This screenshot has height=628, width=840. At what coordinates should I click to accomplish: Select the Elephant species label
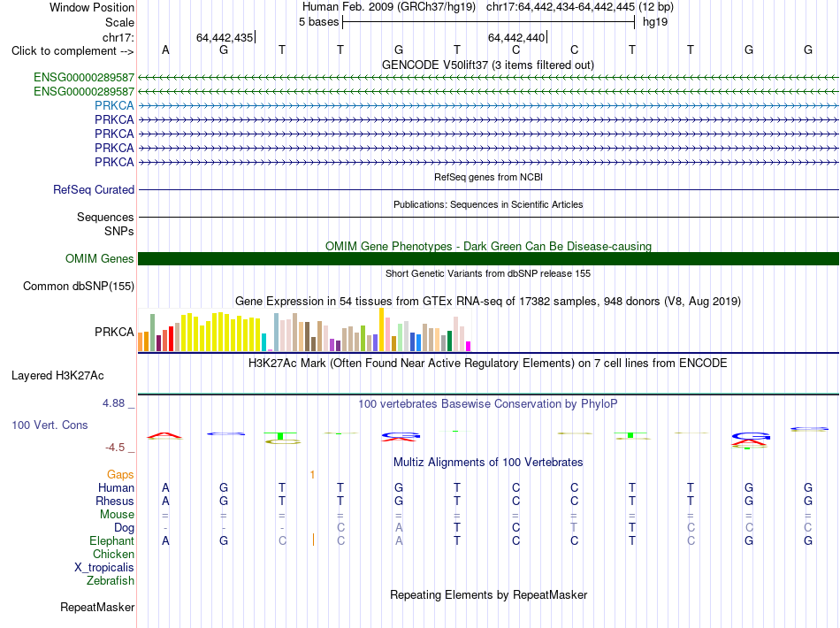(111, 540)
